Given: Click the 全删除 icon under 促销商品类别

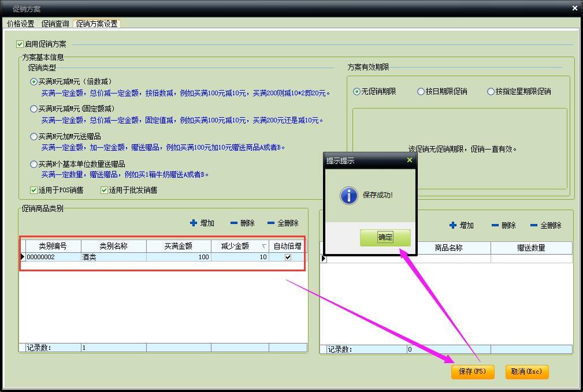Looking at the screenshot, I should click(x=271, y=223).
